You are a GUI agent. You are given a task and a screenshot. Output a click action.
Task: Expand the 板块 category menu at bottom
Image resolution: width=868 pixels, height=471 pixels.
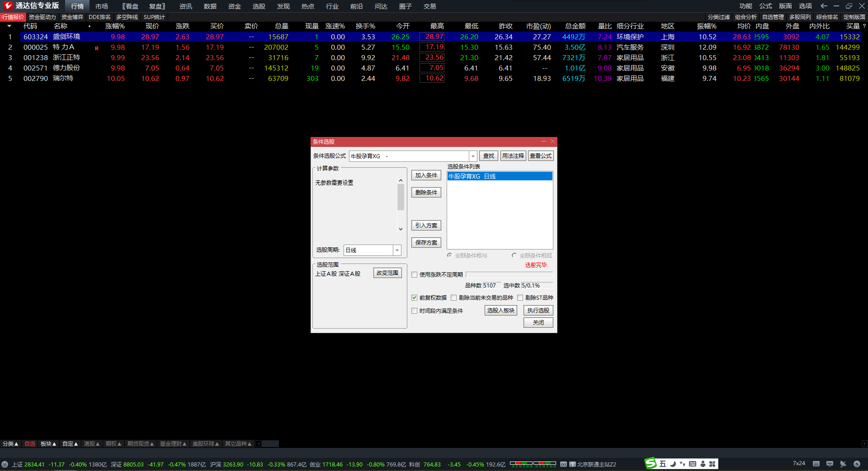tap(48, 444)
